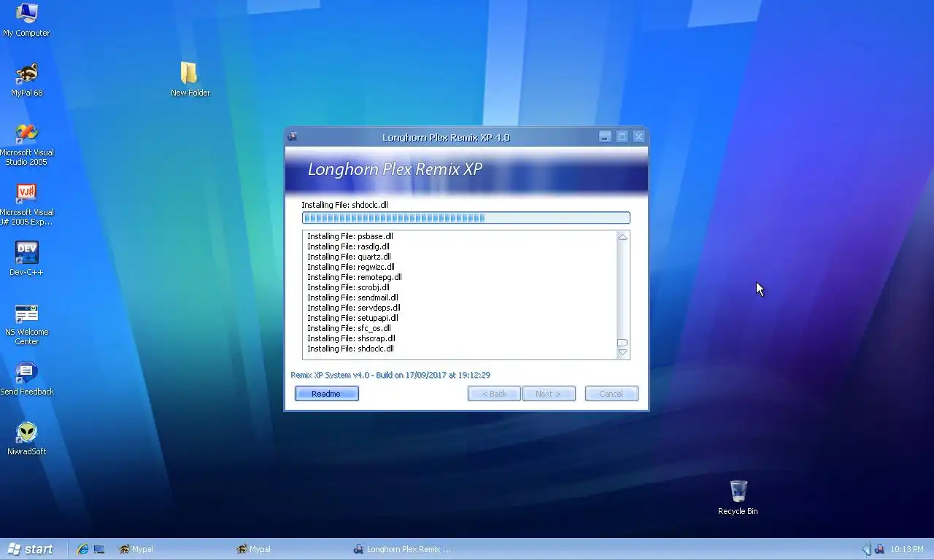Click scroll down arrow in file list
The height and width of the screenshot is (560, 934).
pyautogui.click(x=622, y=353)
